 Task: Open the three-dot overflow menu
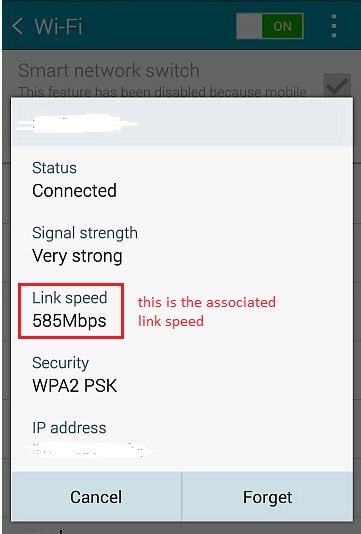334,26
